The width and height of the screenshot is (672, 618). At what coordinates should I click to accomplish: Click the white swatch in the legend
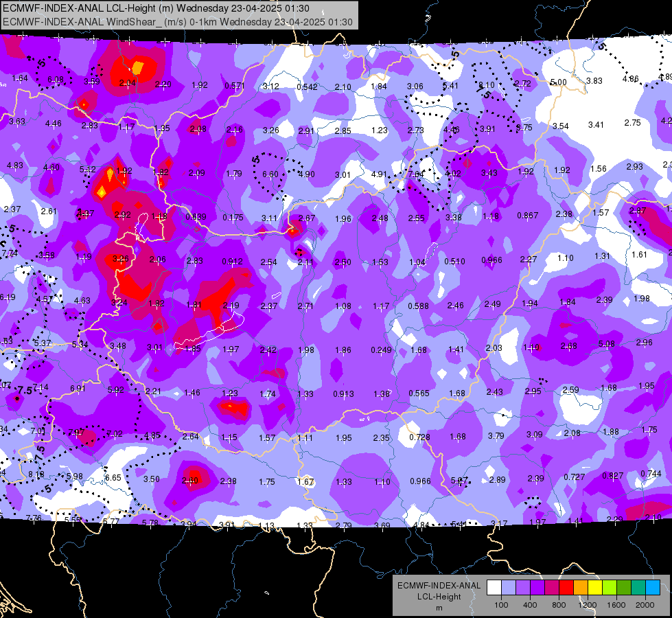pyautogui.click(x=494, y=587)
